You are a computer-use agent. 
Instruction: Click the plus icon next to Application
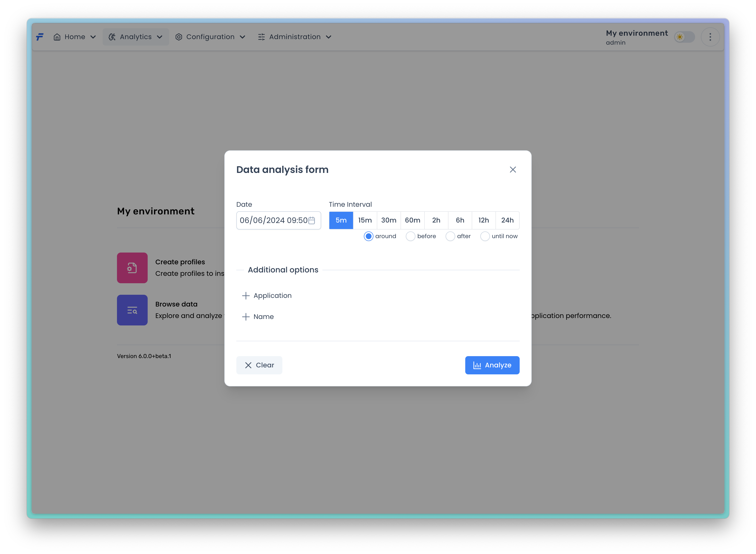click(x=246, y=295)
